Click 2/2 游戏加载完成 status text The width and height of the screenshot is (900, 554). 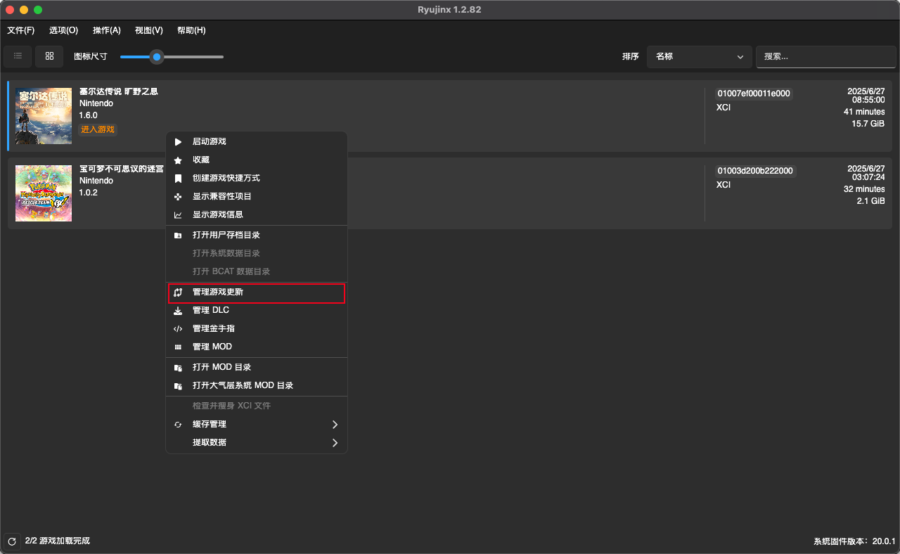pyautogui.click(x=57, y=541)
